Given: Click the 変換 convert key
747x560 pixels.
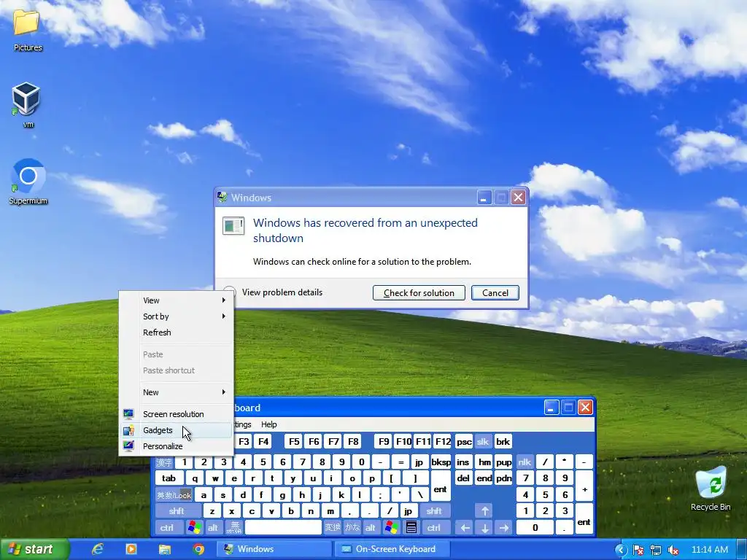Looking at the screenshot, I should (x=333, y=528).
